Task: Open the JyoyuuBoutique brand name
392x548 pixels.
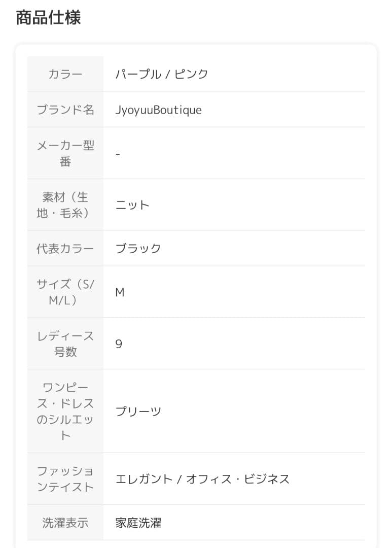Action: click(x=158, y=110)
